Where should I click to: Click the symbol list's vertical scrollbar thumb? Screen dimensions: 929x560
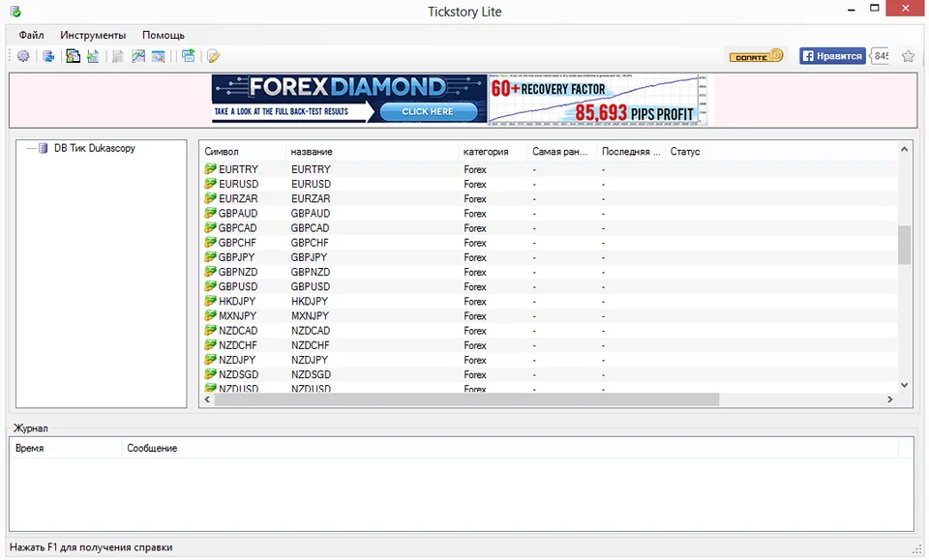click(904, 245)
